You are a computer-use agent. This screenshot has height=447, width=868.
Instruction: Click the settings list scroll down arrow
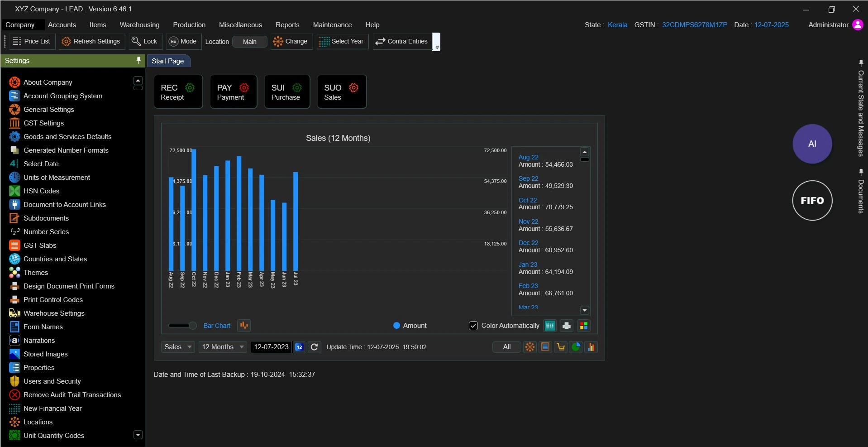click(x=138, y=435)
